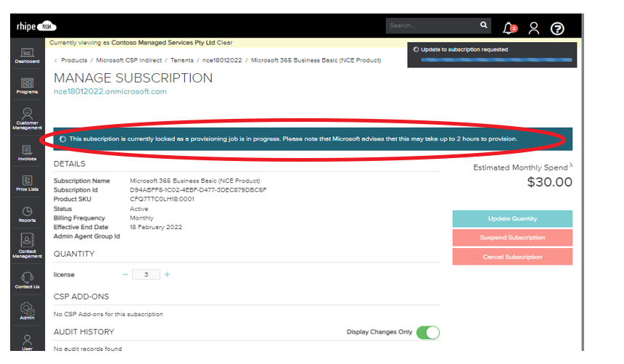Decrease license quantity with minus button

click(x=126, y=275)
